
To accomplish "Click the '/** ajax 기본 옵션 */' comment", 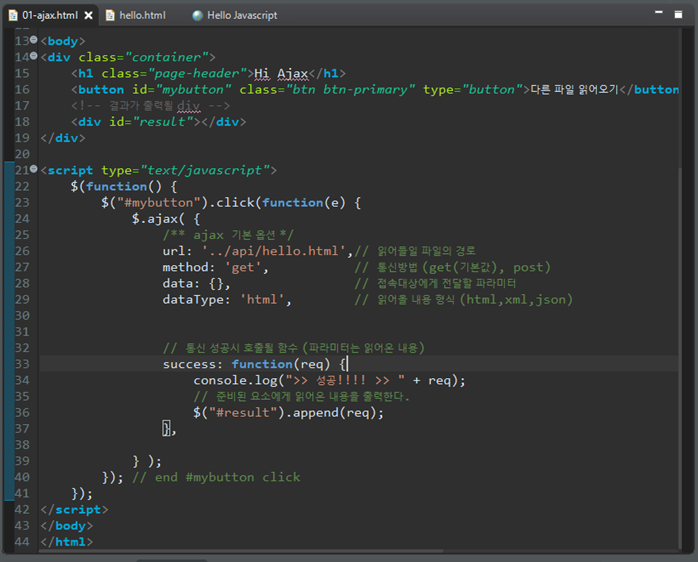I will tap(228, 235).
